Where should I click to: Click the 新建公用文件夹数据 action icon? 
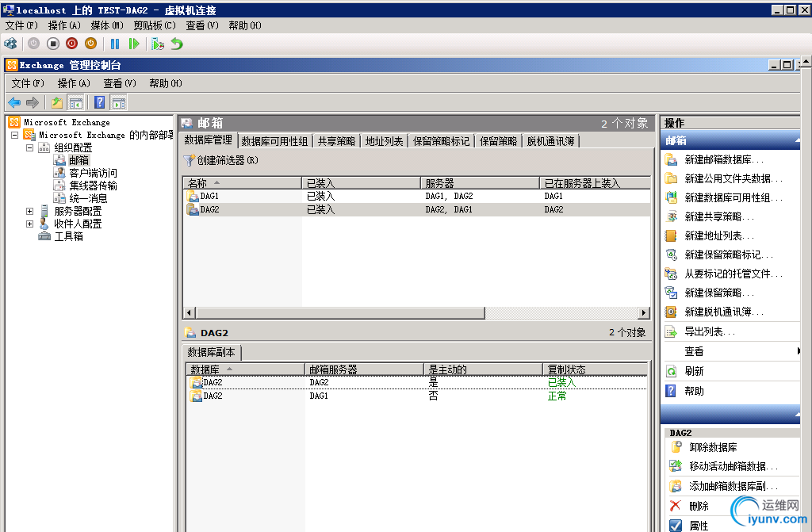[671, 178]
